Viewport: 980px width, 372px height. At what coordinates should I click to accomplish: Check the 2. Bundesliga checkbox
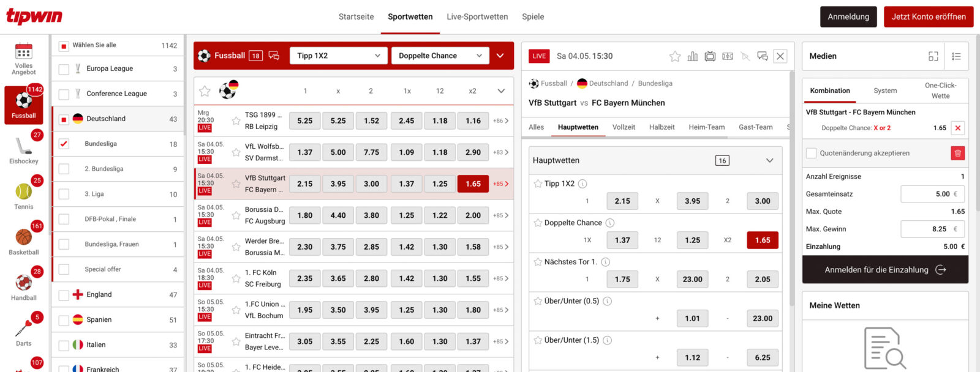click(x=64, y=169)
